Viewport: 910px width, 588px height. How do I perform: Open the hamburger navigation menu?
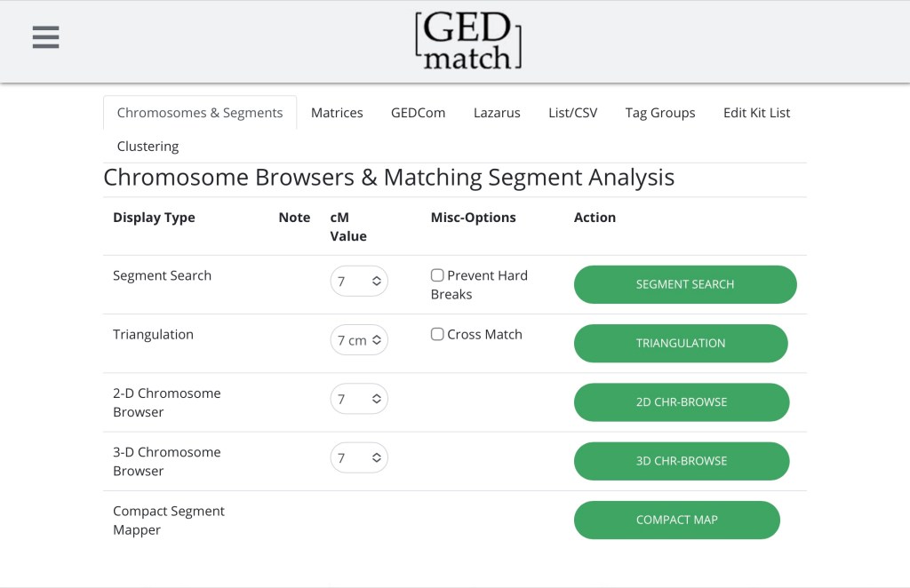pos(45,37)
